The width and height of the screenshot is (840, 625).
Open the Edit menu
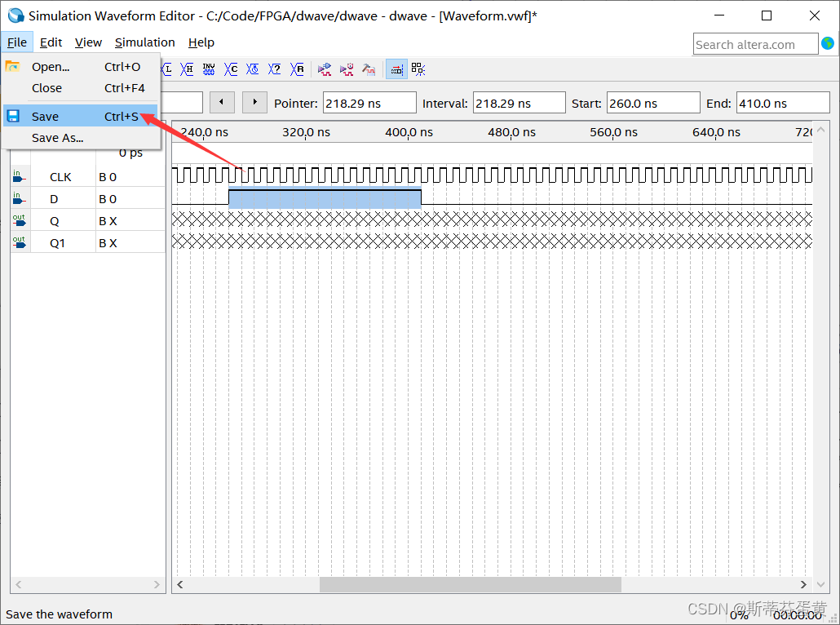51,42
